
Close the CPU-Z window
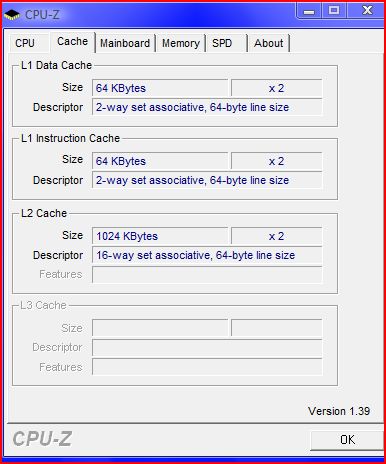click(x=367, y=11)
